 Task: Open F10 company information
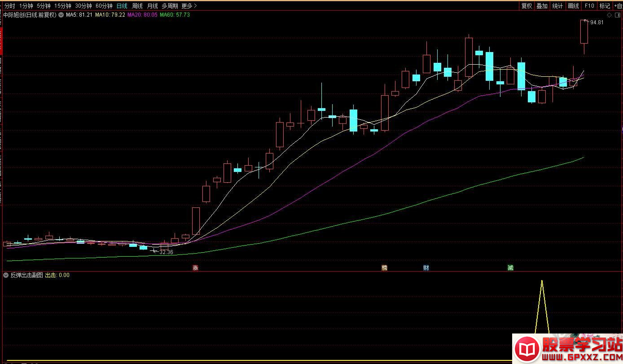[x=589, y=6]
